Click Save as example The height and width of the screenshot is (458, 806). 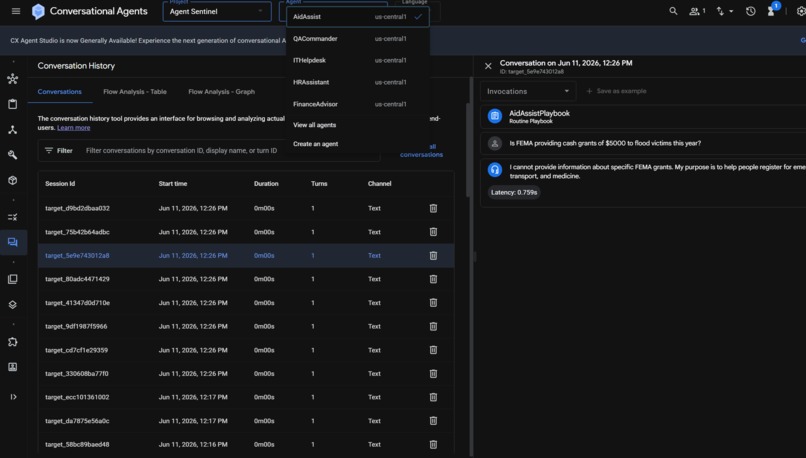(616, 91)
